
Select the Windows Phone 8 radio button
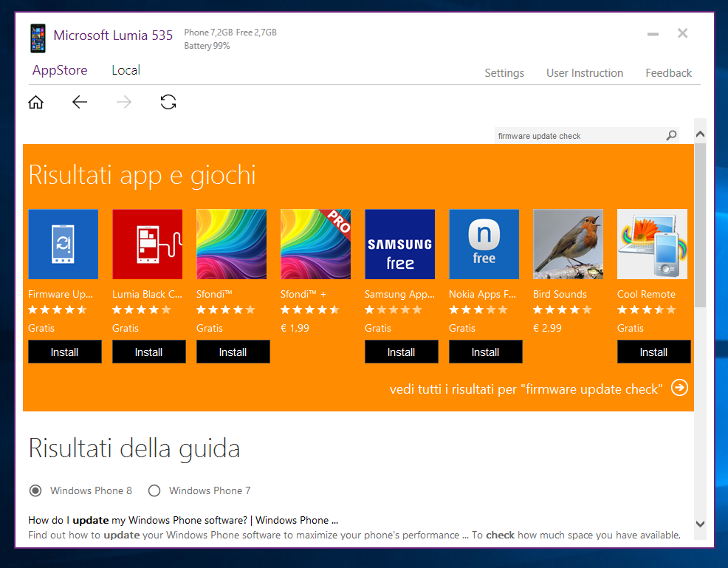pyautogui.click(x=35, y=490)
